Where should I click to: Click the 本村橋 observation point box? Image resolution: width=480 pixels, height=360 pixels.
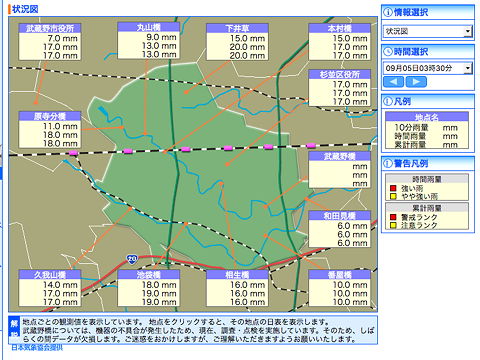[x=340, y=42]
